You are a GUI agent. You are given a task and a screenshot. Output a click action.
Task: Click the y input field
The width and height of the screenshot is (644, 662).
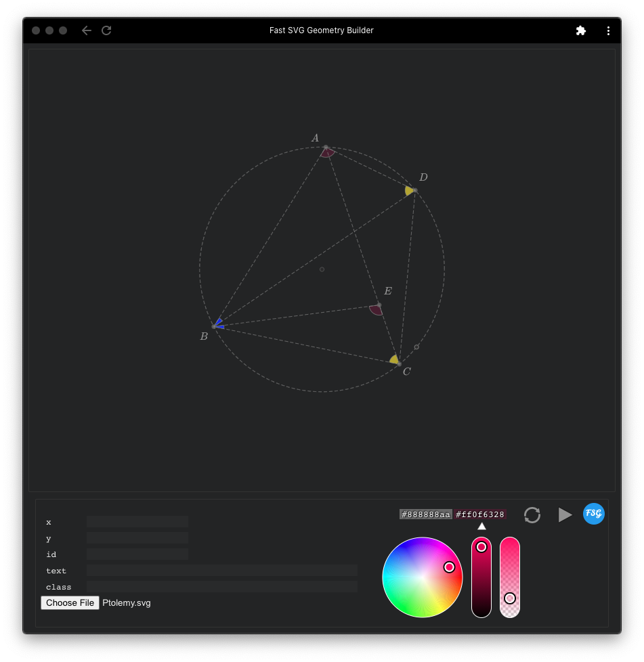[x=137, y=538]
